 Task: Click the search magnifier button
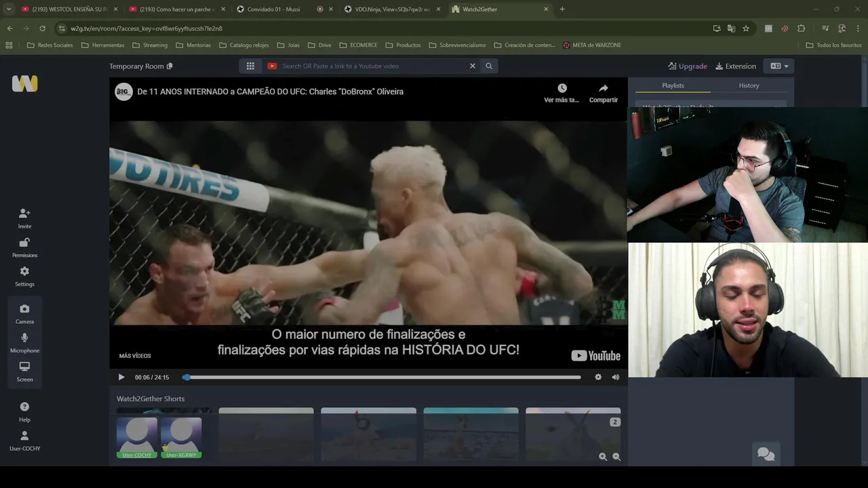tap(489, 66)
